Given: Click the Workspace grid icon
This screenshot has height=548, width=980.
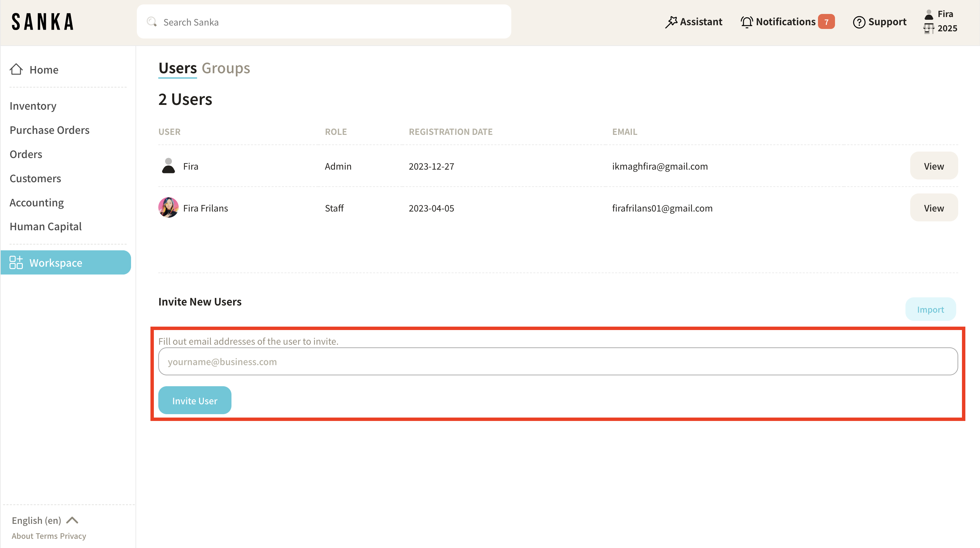Looking at the screenshot, I should pyautogui.click(x=16, y=263).
